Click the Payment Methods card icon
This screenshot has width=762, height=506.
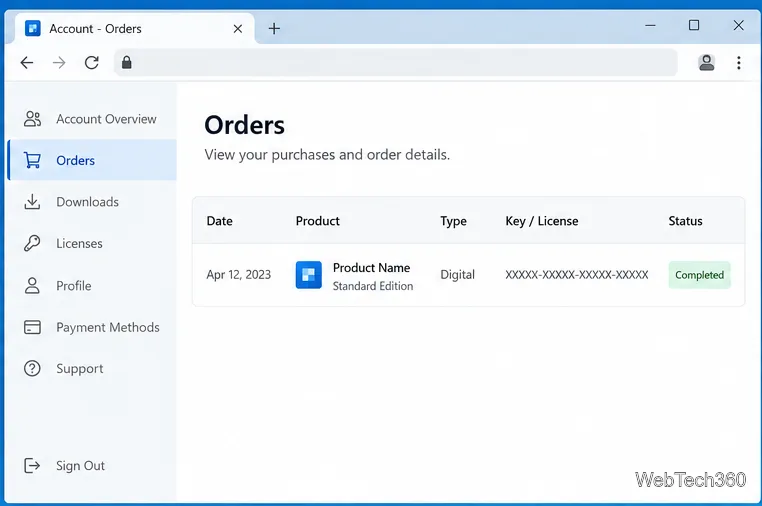[32, 327]
